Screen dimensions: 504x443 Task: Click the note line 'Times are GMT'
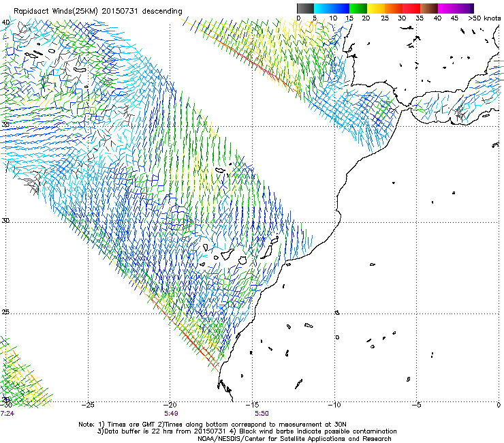tap(130, 425)
